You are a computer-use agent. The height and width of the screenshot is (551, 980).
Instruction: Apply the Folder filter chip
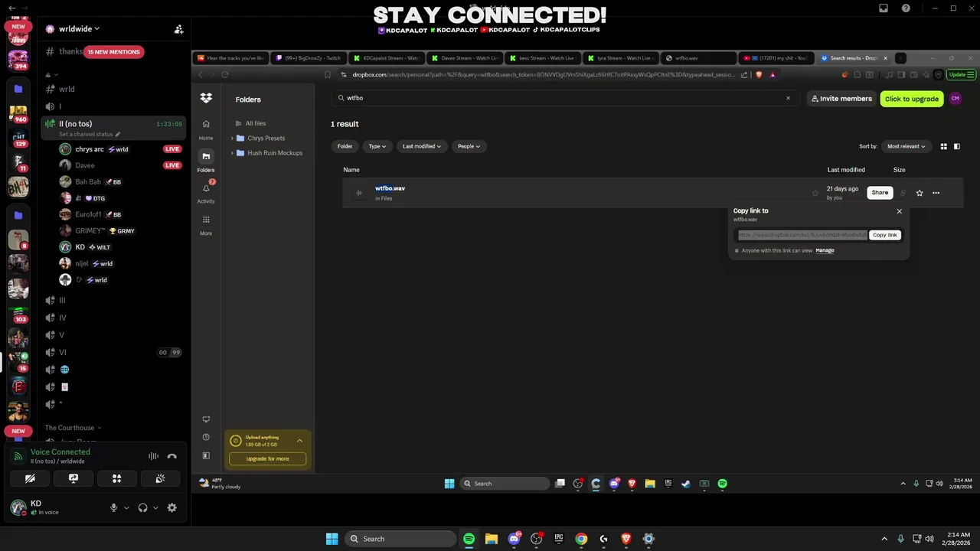pos(345,146)
